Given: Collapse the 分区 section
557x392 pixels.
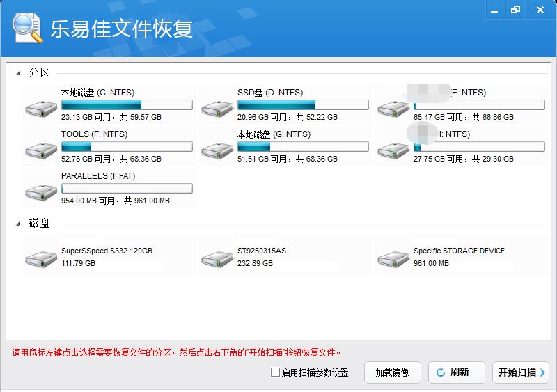Looking at the screenshot, I should [19, 73].
